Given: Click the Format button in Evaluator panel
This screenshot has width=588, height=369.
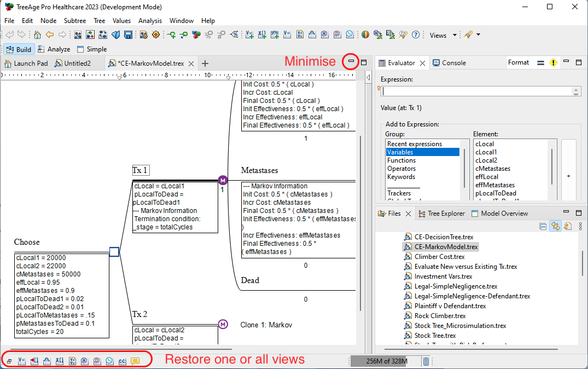Looking at the screenshot, I should tap(518, 62).
